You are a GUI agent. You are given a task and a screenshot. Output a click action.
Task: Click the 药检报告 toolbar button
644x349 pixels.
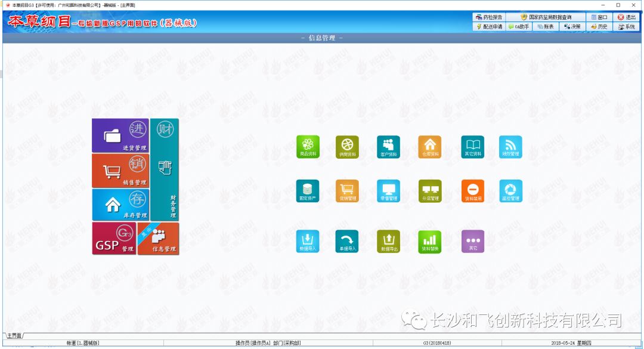[489, 17]
